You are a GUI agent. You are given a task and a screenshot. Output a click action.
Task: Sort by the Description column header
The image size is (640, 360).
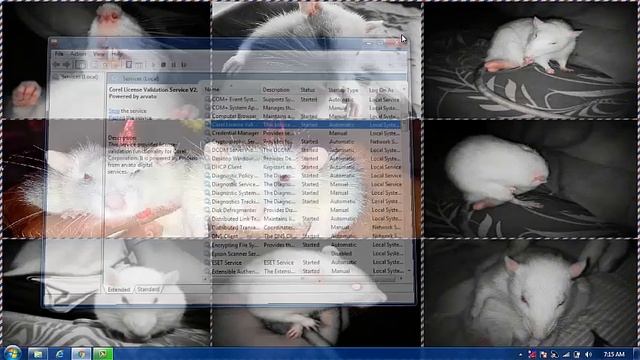279,89
